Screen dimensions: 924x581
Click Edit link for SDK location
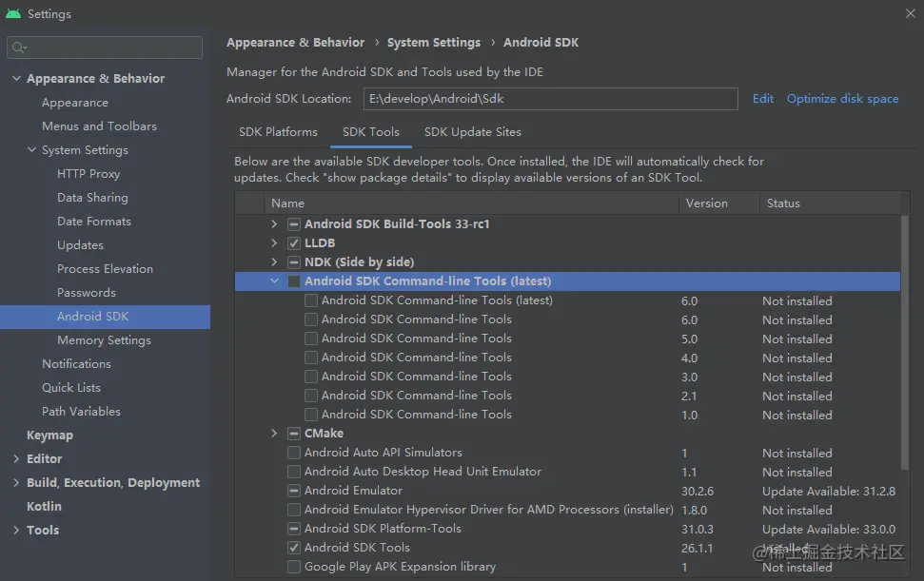click(762, 99)
